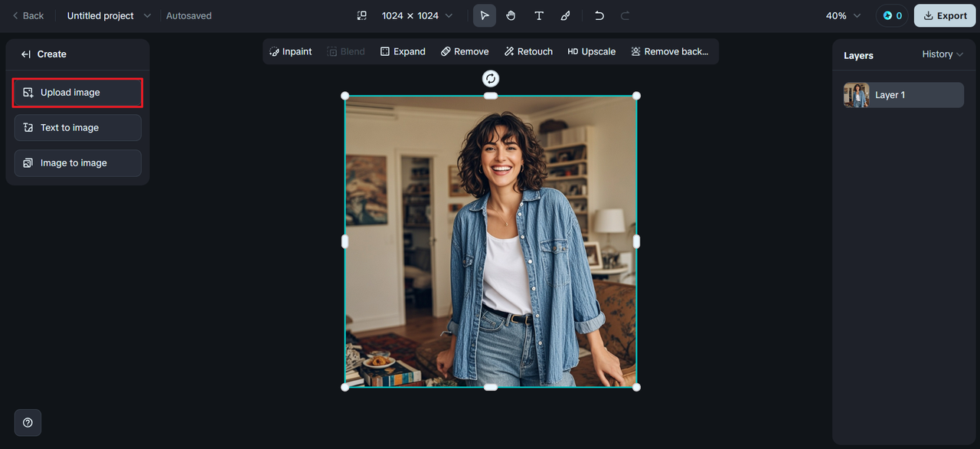
Task: Select the brush drawing tool
Action: click(x=565, y=15)
